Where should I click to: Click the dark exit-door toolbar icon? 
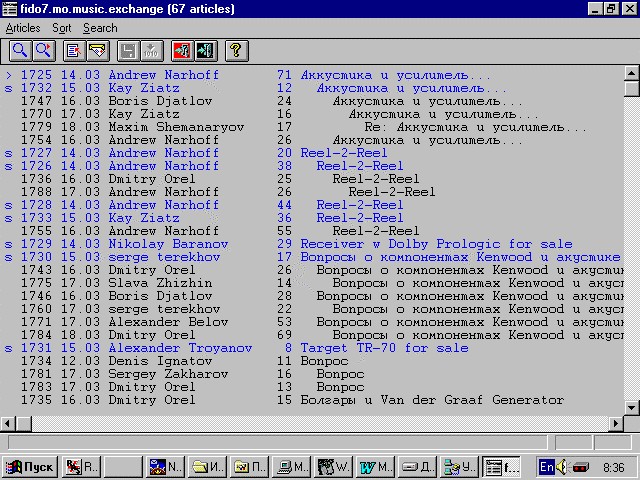[205, 50]
